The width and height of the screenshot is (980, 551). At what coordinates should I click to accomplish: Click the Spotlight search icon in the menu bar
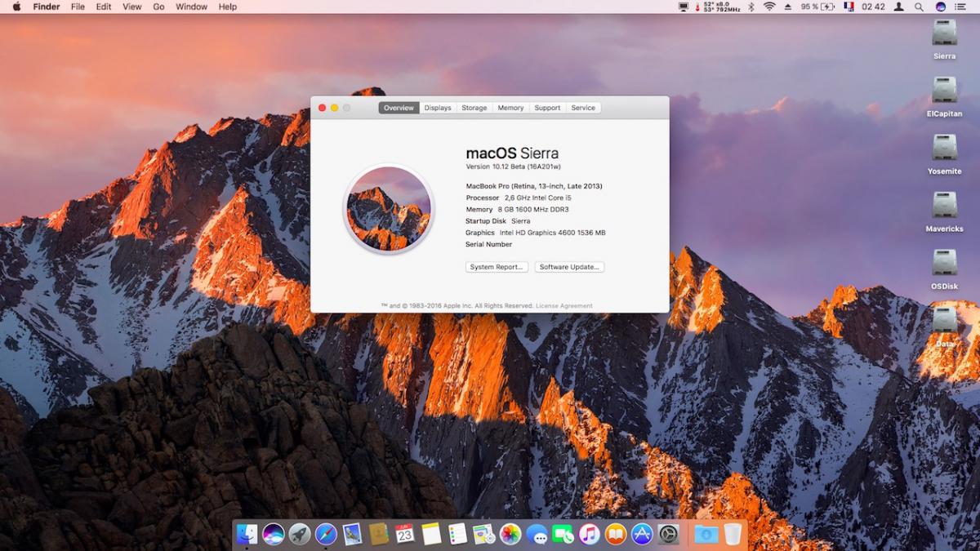[x=919, y=7]
